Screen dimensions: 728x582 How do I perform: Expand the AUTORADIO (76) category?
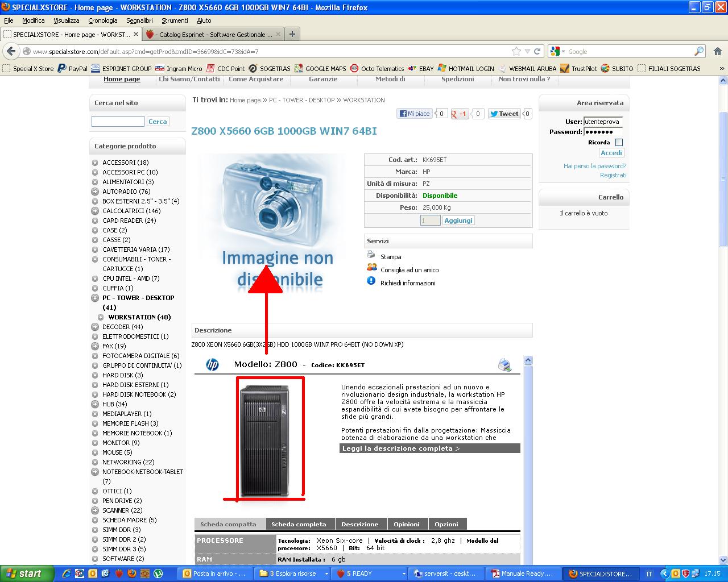pyautogui.click(x=95, y=192)
